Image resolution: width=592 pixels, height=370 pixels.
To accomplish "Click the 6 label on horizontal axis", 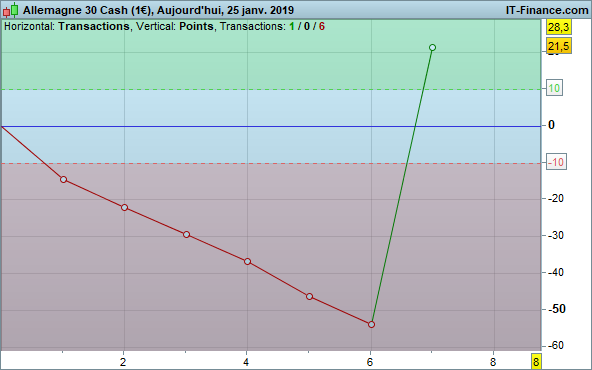I will click(x=370, y=362).
